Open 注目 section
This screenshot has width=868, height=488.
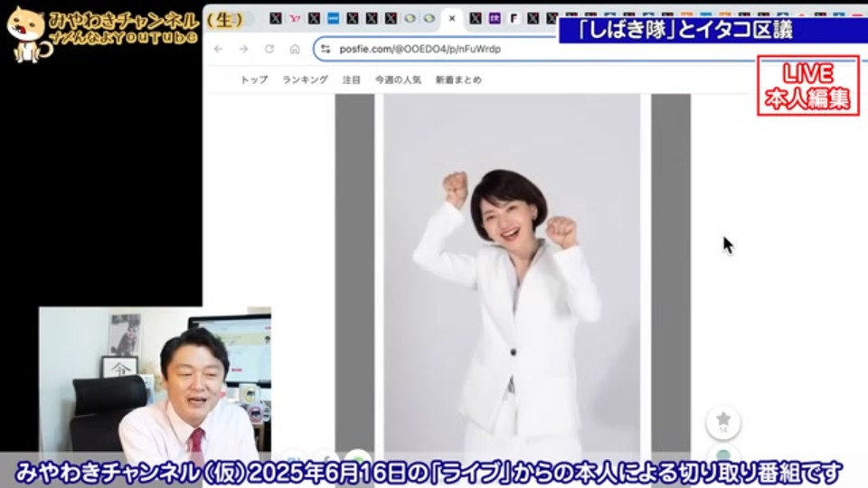(352, 80)
